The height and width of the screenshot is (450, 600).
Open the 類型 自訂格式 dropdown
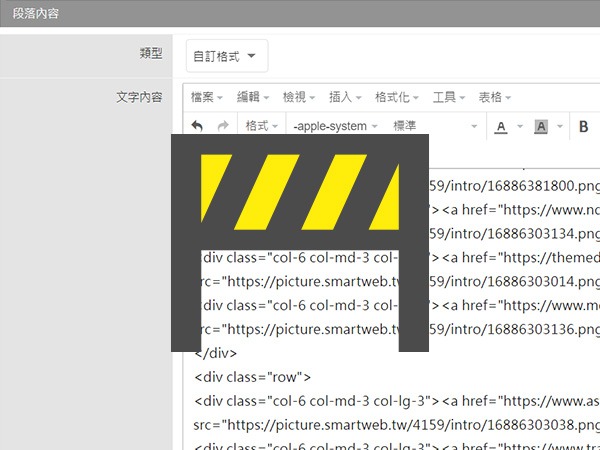click(x=227, y=56)
